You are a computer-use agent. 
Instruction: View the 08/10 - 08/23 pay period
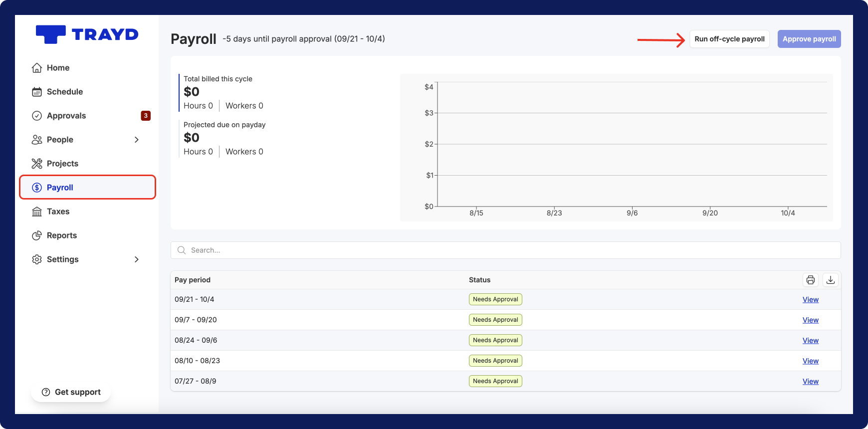(811, 361)
